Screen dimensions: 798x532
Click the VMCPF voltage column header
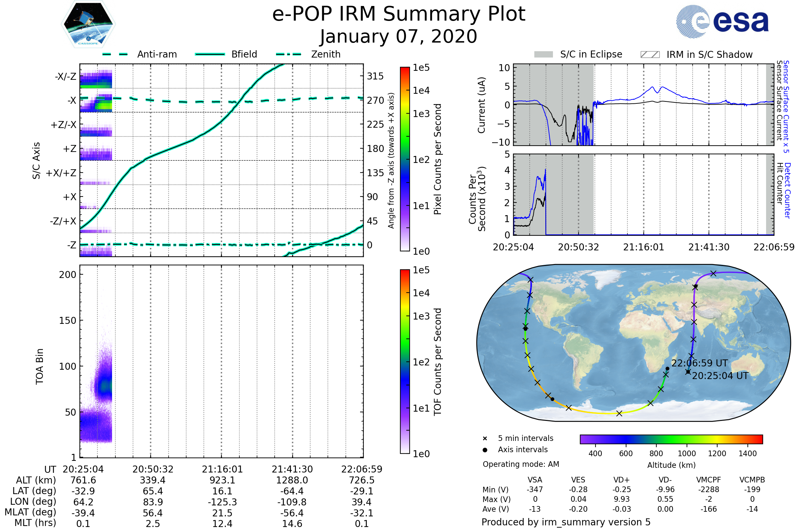pos(709,480)
